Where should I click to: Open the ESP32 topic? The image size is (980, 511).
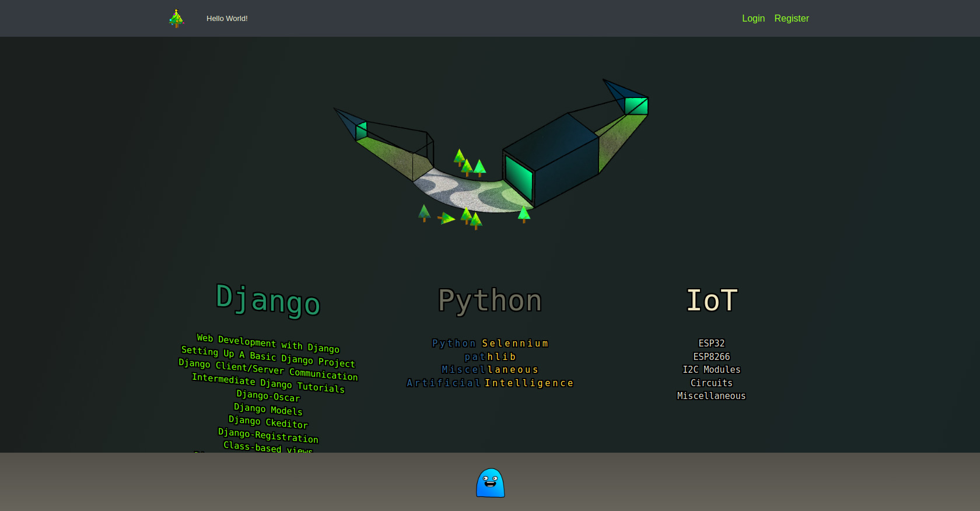(712, 344)
